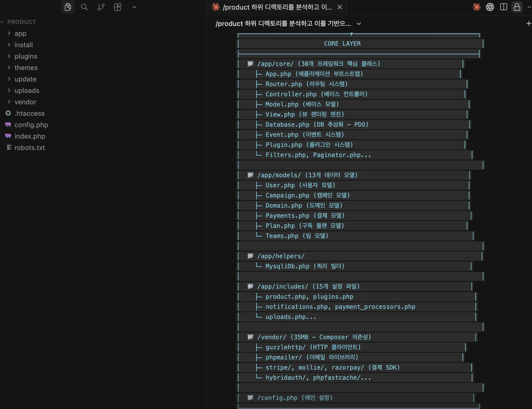This screenshot has height=409, width=532.
Task: Open the Search panel icon
Action: (x=84, y=7)
